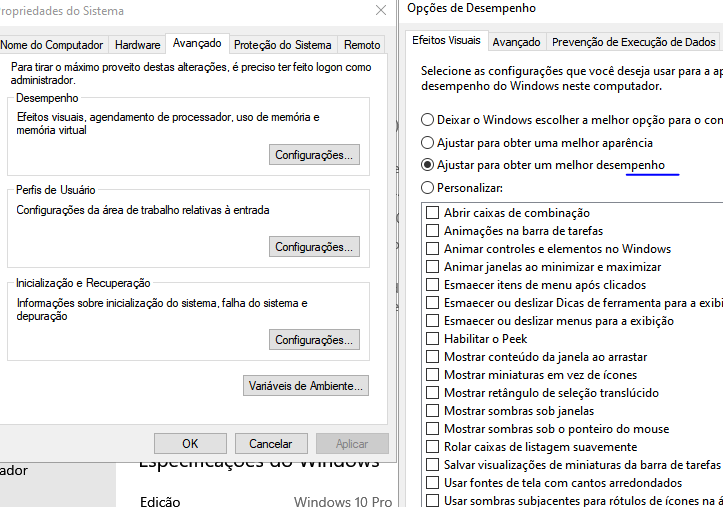Select Efeitos Visuais tab
723x507 pixels.
(446, 41)
